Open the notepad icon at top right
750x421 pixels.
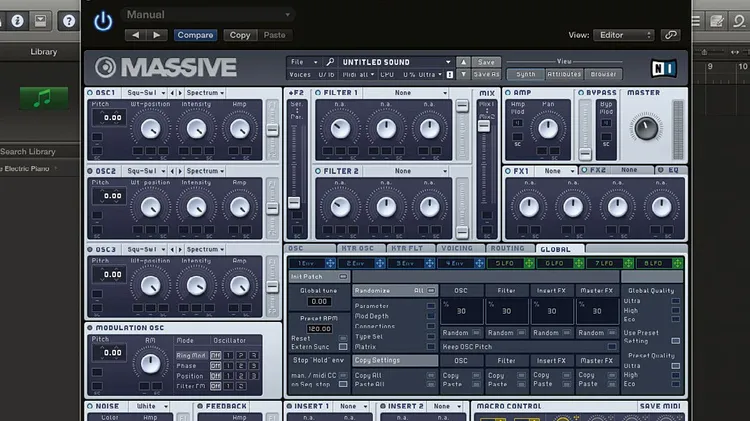717,21
